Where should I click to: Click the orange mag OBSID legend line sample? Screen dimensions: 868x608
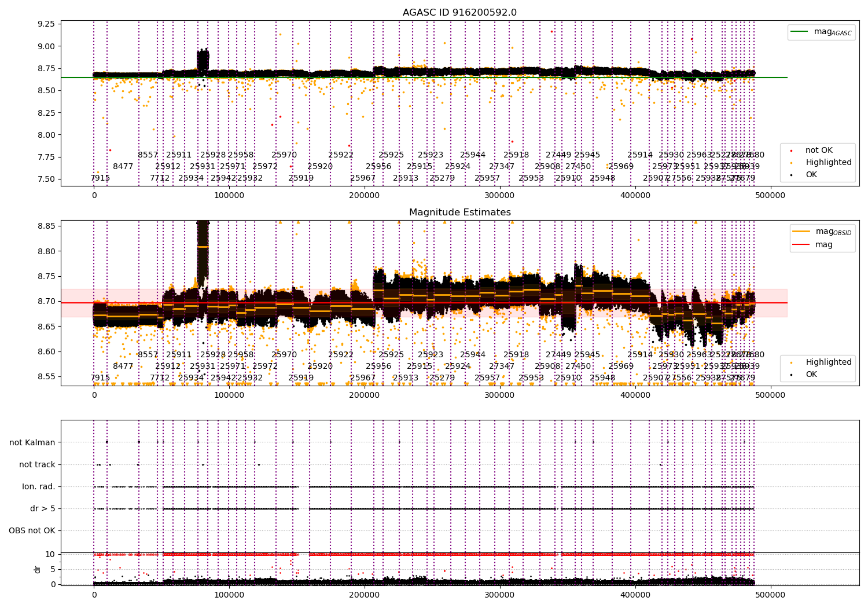point(802,232)
